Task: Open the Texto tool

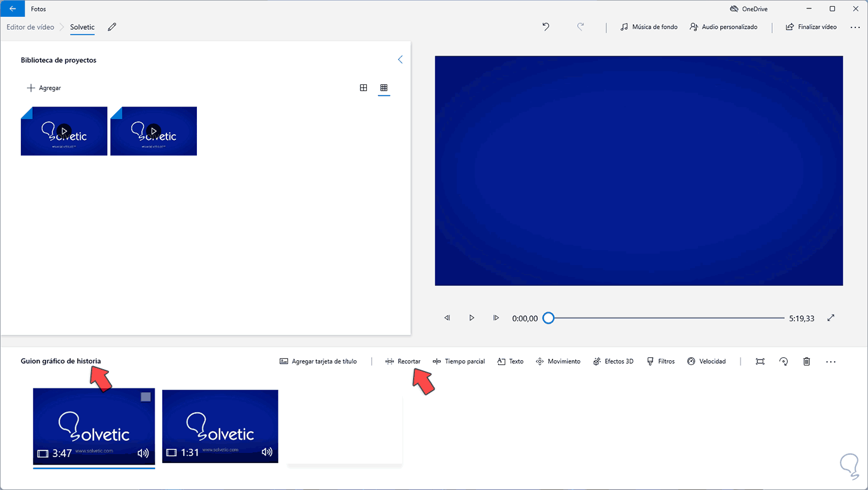Action: point(510,361)
